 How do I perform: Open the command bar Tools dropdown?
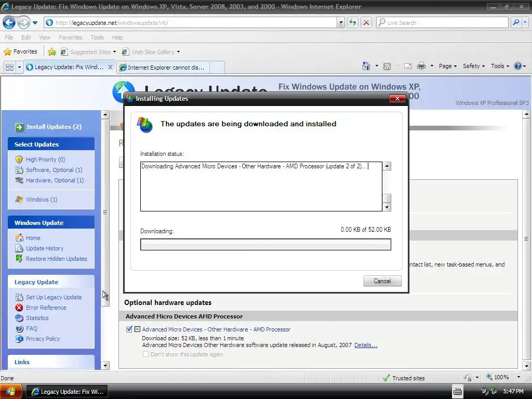pos(500,66)
